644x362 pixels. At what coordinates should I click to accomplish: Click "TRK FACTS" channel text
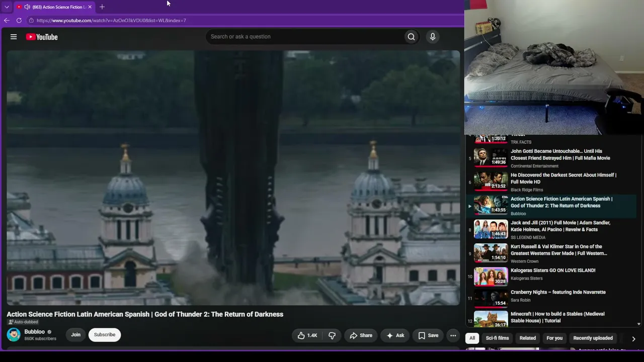(x=521, y=142)
